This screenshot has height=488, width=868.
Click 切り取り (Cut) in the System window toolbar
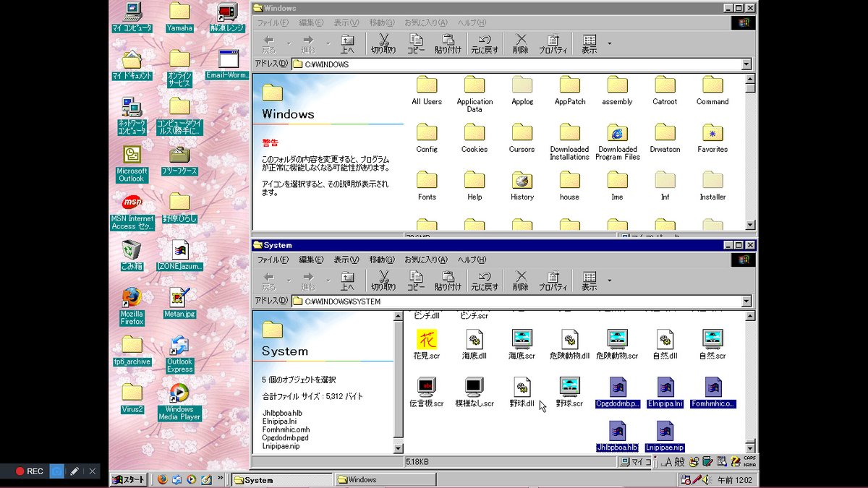tap(383, 281)
